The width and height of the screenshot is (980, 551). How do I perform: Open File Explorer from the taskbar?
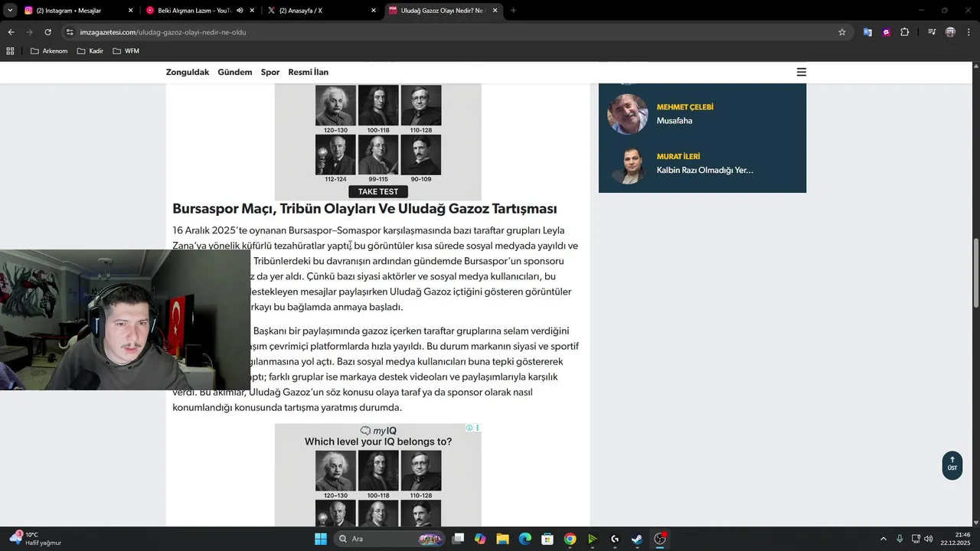click(x=502, y=539)
